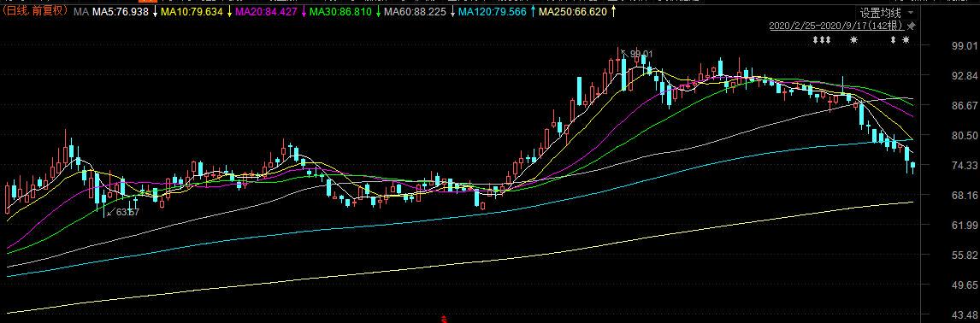Viewport: 980px width, 323px height.
Task: Click the red marker at chart bottom center
Action: [445, 320]
